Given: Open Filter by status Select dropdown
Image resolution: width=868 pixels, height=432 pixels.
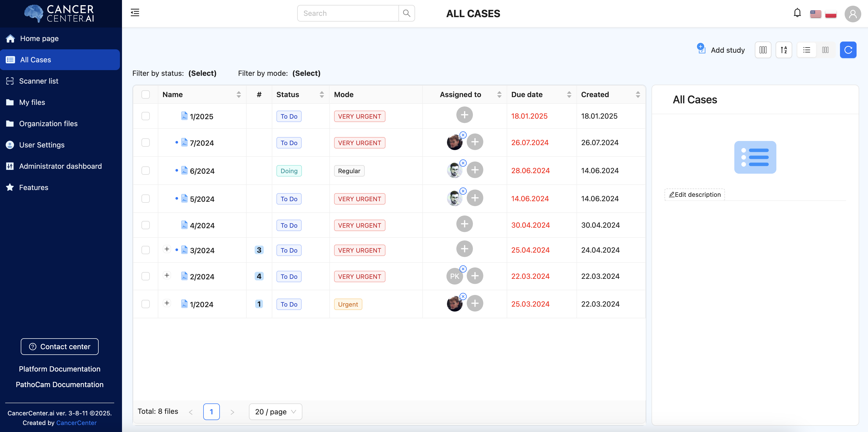Looking at the screenshot, I should 202,73.
